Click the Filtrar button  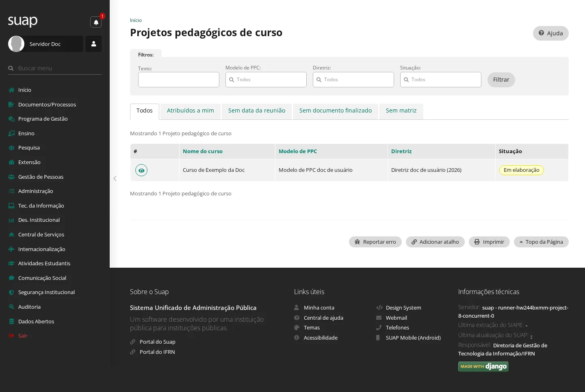click(501, 80)
